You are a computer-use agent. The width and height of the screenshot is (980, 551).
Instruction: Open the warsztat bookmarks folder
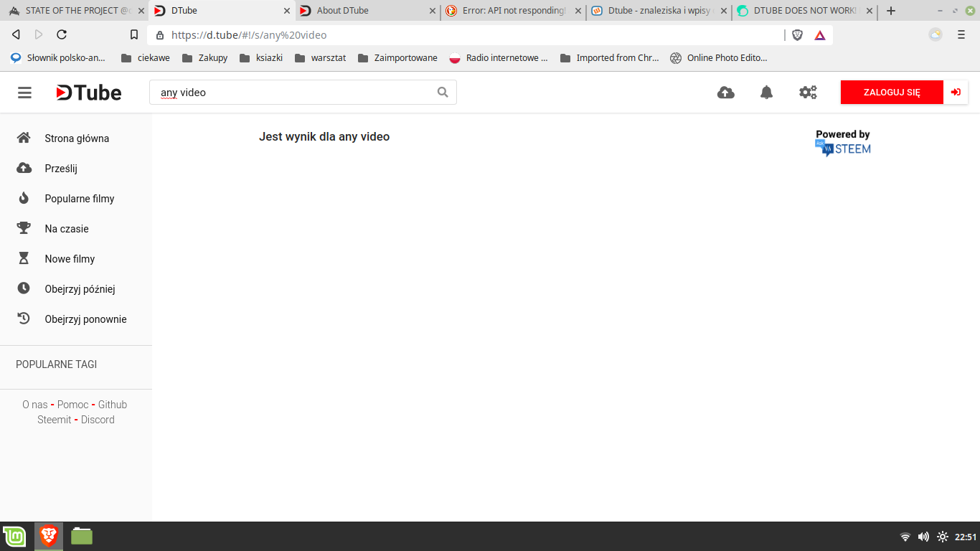click(x=321, y=58)
